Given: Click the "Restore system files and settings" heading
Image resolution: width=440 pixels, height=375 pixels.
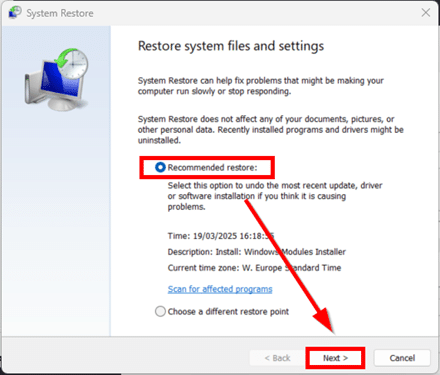Looking at the screenshot, I should point(231,46).
